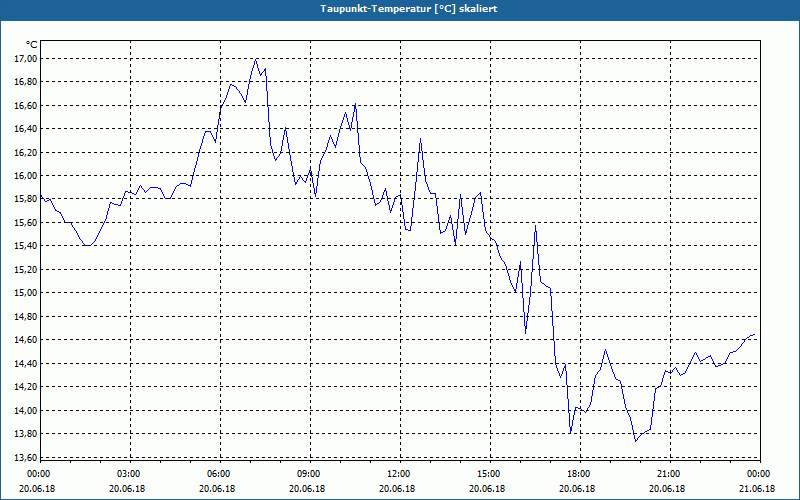Screen dimensions: 800x500
Task: Select the 21.06.18 date label
Action: click(758, 489)
